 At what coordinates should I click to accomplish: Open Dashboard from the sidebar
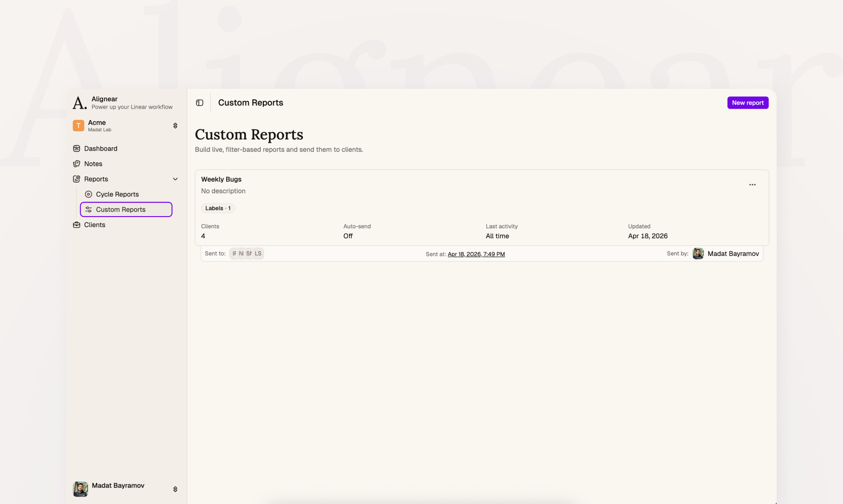100,149
